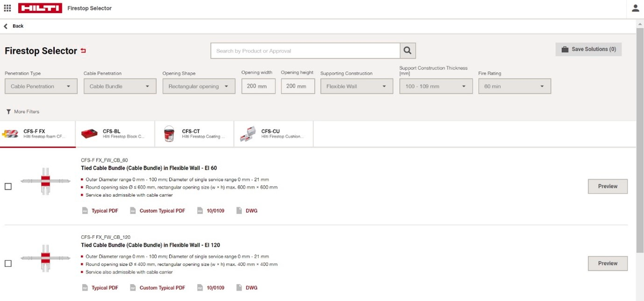
Task: Click 'Tied Cable Bundle ... Flexible Wall - EI 120' title
Action: (x=150, y=245)
